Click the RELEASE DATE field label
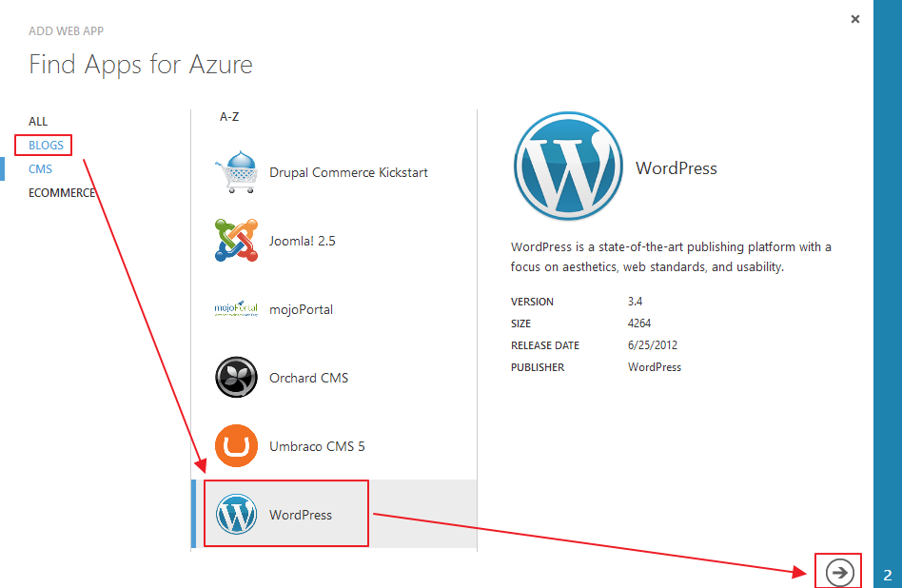Screen dimensions: 902x588 (x=545, y=345)
